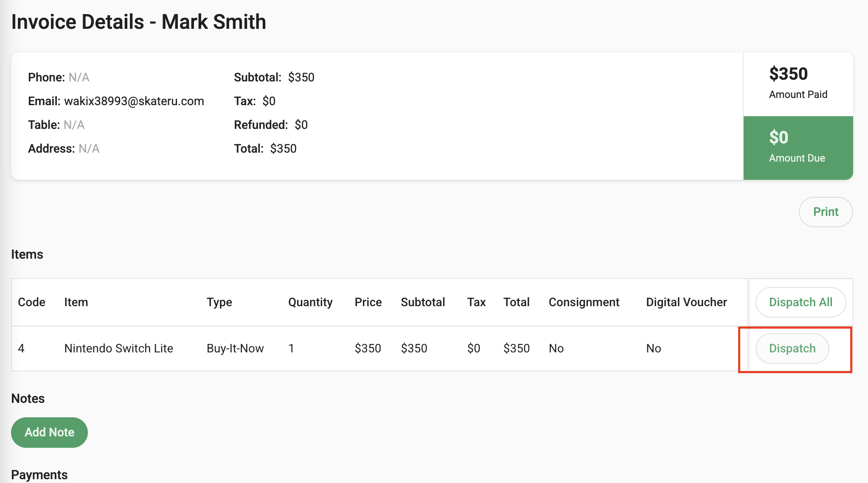The image size is (868, 483).
Task: Click the Add Note button
Action: point(49,432)
